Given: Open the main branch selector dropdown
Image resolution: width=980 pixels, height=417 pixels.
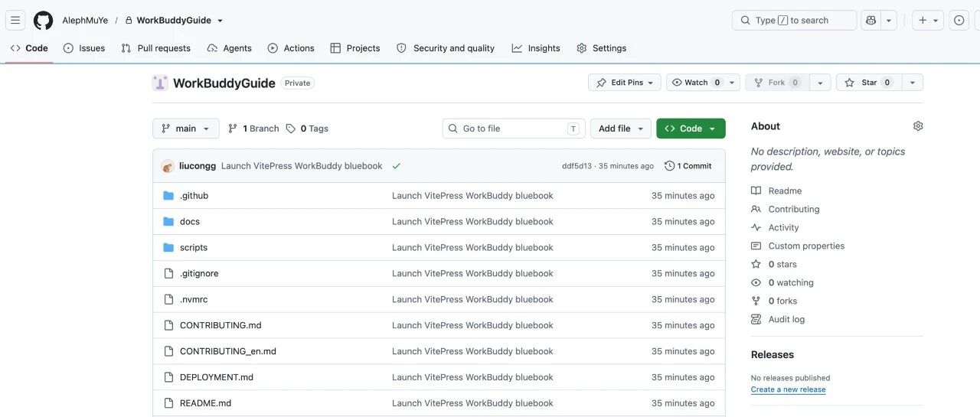Looking at the screenshot, I should click(x=186, y=129).
